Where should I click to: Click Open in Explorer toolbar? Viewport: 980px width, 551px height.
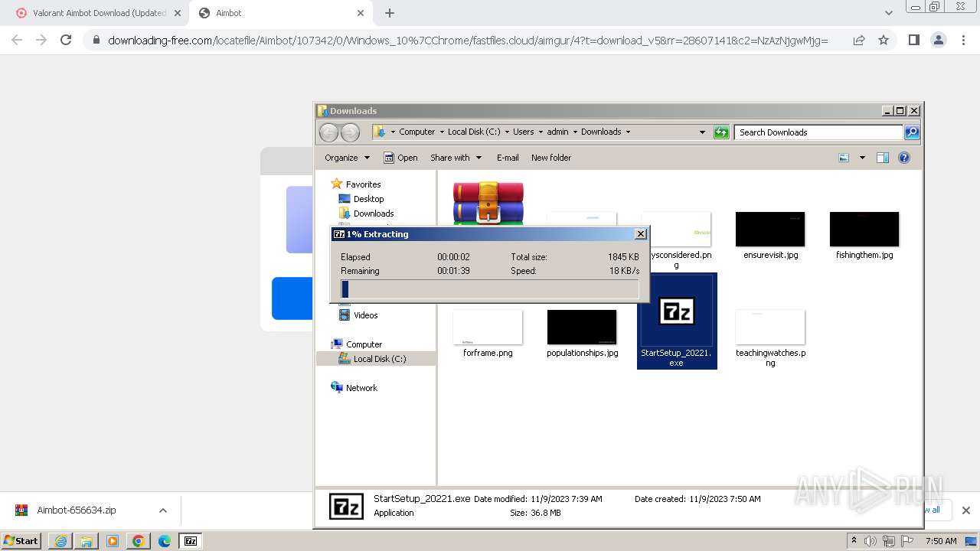pos(400,158)
